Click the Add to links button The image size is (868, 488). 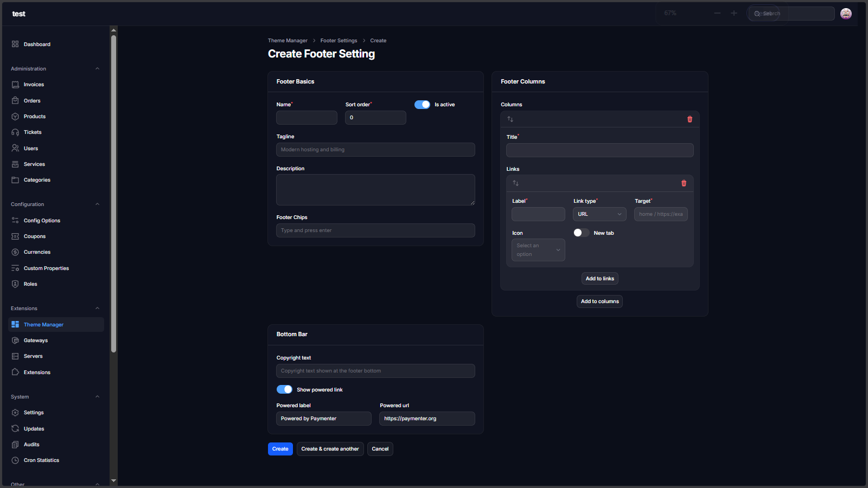(x=599, y=279)
